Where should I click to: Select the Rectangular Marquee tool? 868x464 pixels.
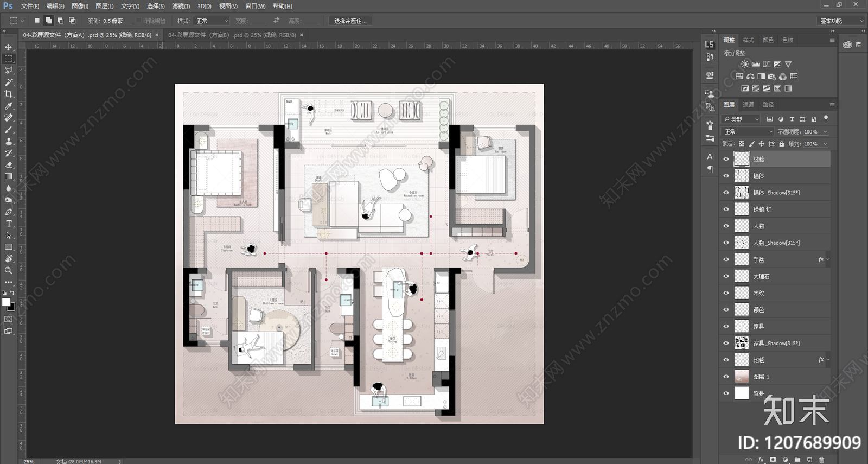[9, 59]
